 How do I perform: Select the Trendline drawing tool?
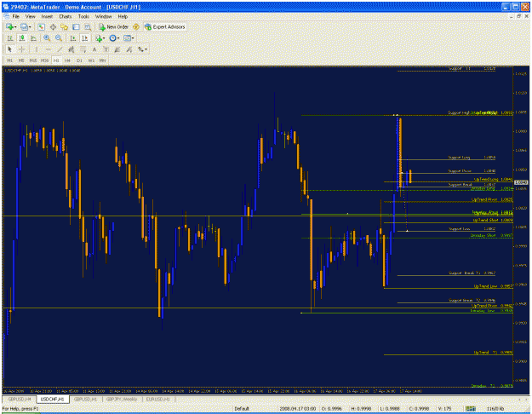coord(60,49)
